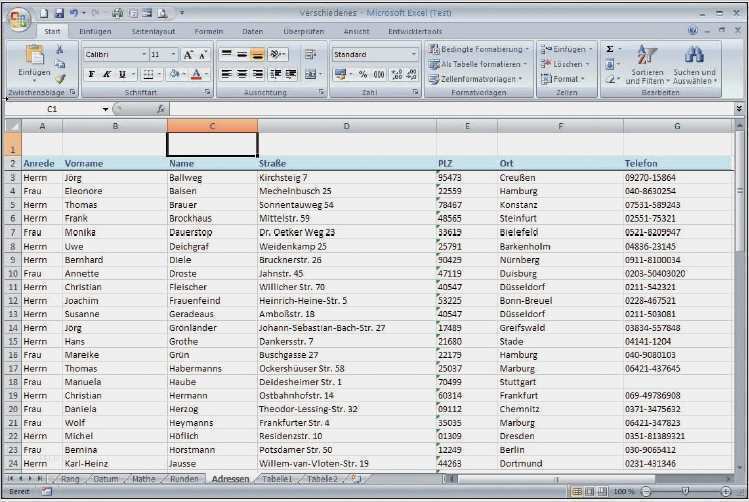Screen dimensions: 749x502
Task: Toggle center text alignment
Action: click(242, 74)
